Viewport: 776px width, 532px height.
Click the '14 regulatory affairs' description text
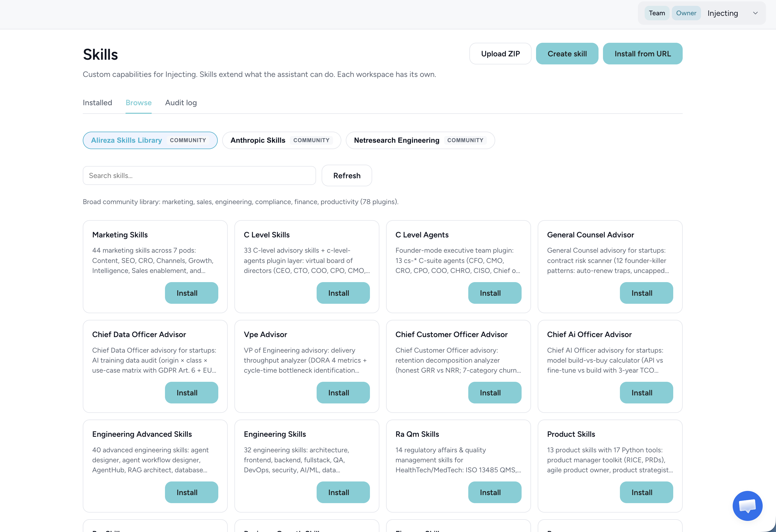tap(458, 460)
